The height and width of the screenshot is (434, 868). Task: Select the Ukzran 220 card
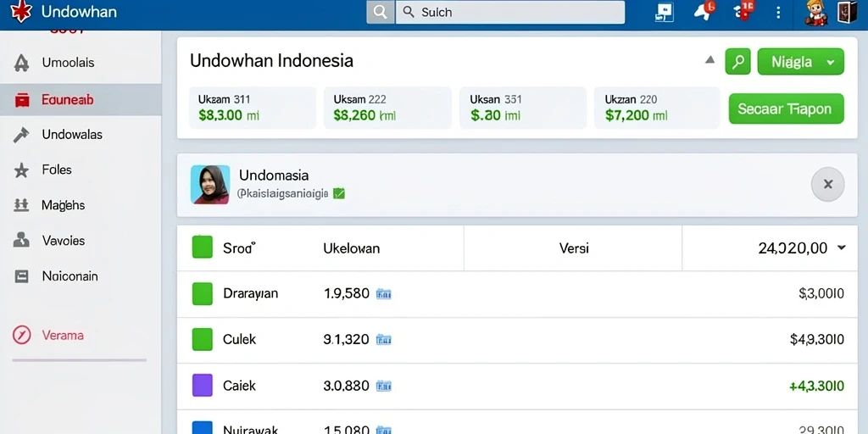657,108
